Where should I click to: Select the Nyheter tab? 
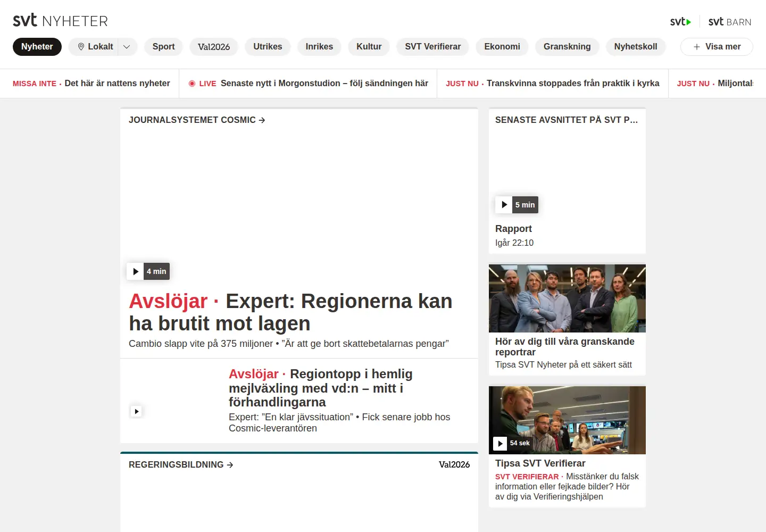click(37, 47)
